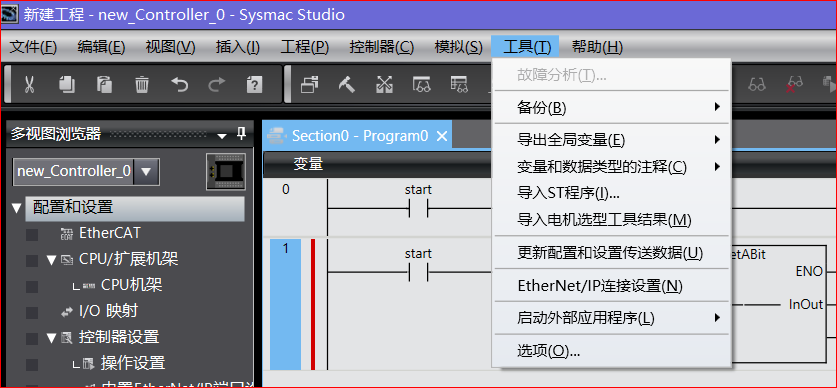The height and width of the screenshot is (388, 837).
Task: Collapse the CPU/扩展机架 tree node
Action: pyautogui.click(x=51, y=260)
